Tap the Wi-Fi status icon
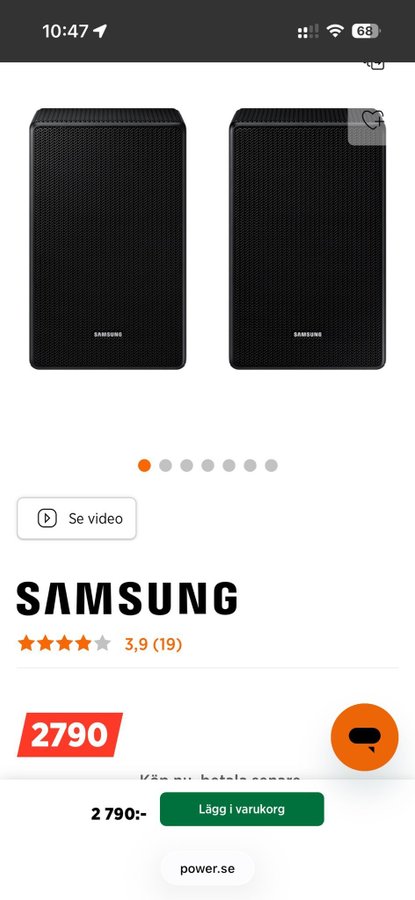 [334, 30]
